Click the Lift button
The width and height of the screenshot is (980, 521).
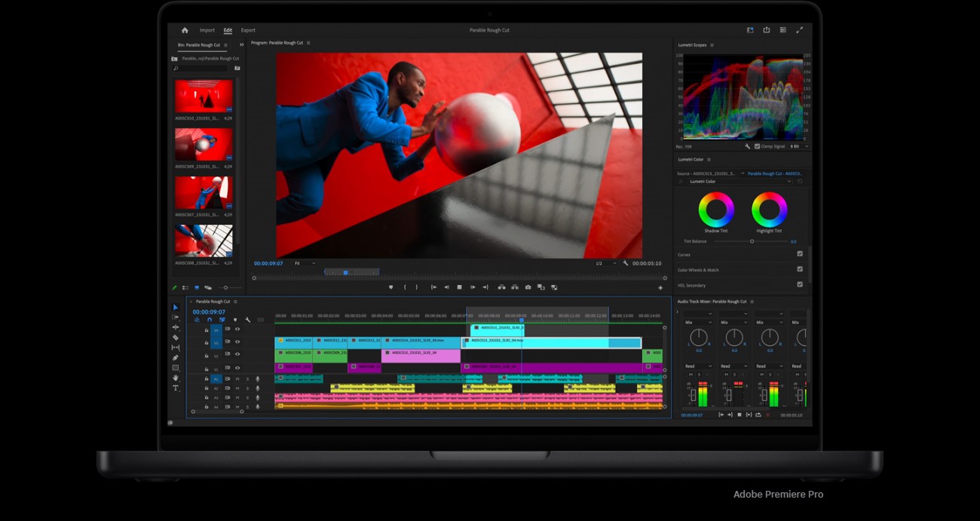(x=501, y=287)
